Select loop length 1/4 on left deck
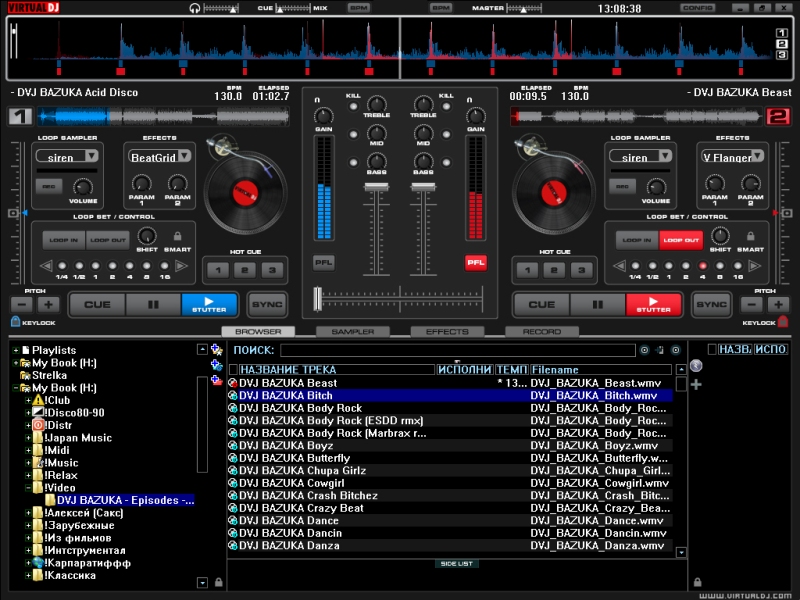The image size is (800, 600). pyautogui.click(x=62, y=266)
